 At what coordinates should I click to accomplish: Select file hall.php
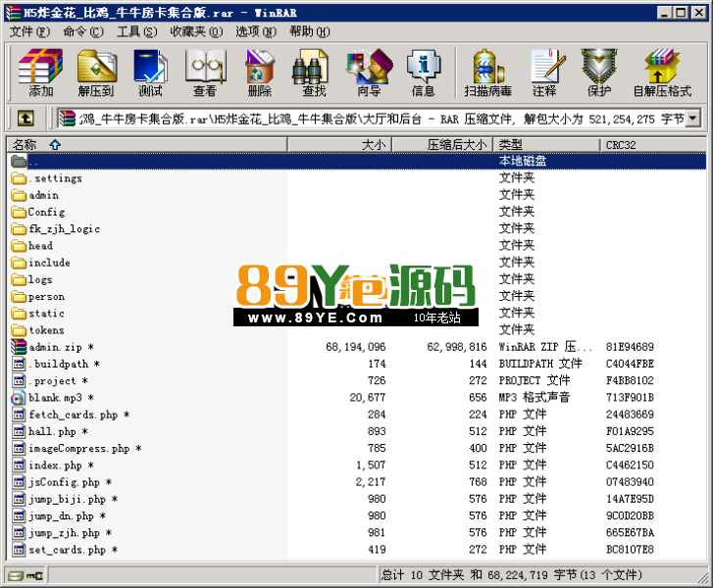click(x=357, y=431)
